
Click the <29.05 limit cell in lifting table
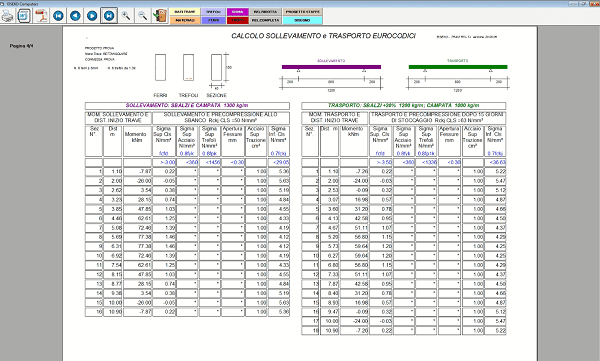point(279,162)
